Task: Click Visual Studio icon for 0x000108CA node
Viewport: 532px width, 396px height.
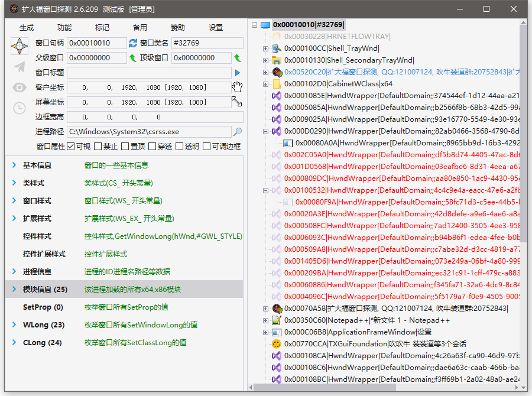Action: (277, 356)
